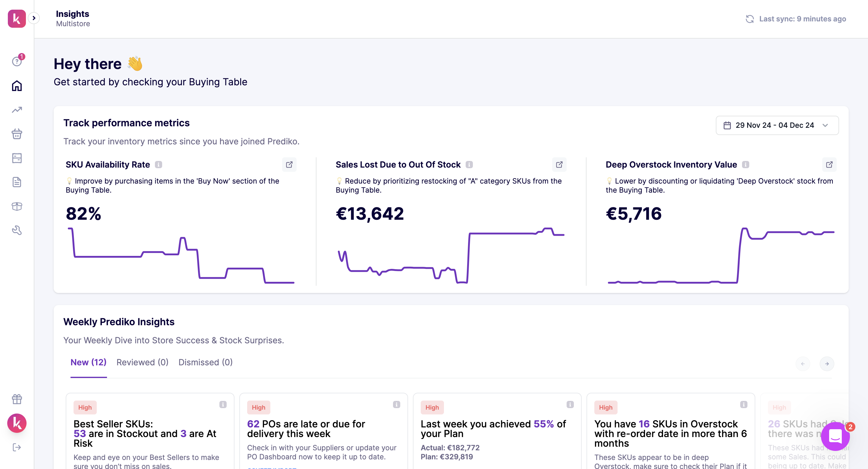Click the SKU Availability Rate line chart
Image resolution: width=868 pixels, height=469 pixels.
coord(181,256)
